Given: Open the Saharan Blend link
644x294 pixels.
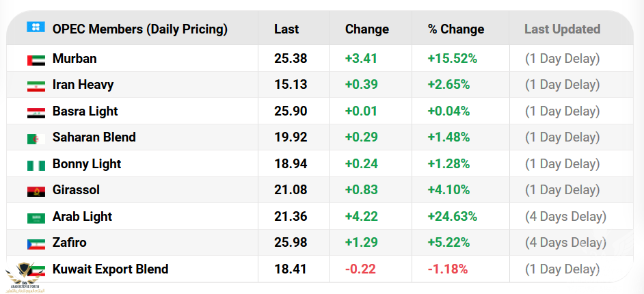Looking at the screenshot, I should pos(94,137).
